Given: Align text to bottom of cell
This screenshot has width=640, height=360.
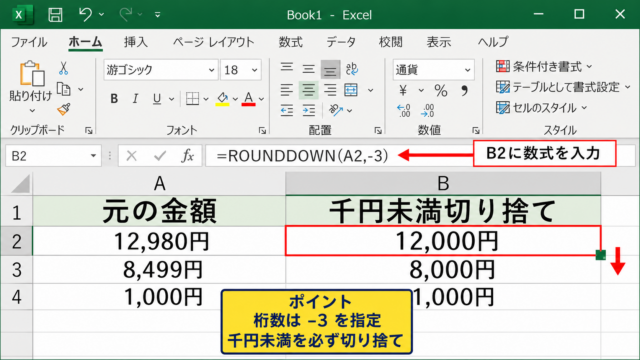Looking at the screenshot, I should click(330, 70).
